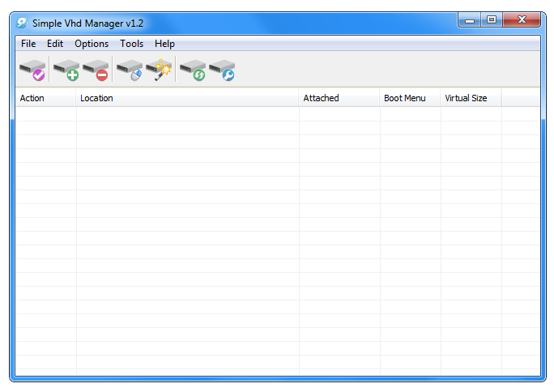Click the app icon in title bar
This screenshot has width=554, height=392.
coord(22,23)
